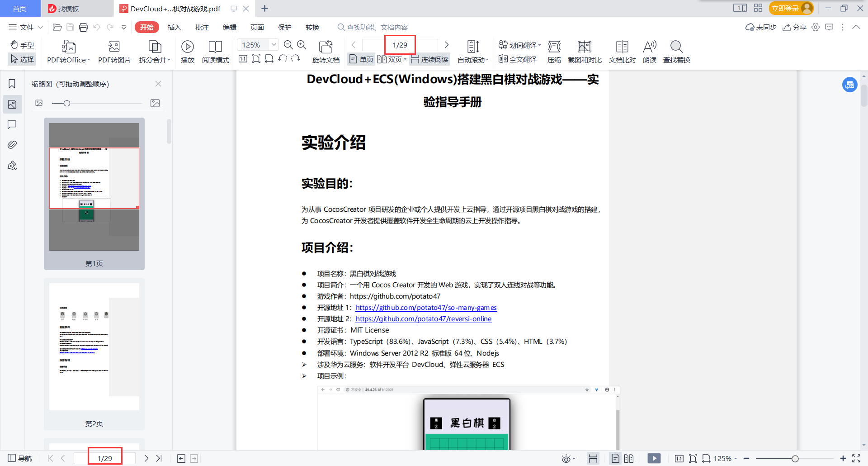Switch to the 批注 ribbon tab
Viewport: 868px width, 466px height.
(202, 27)
